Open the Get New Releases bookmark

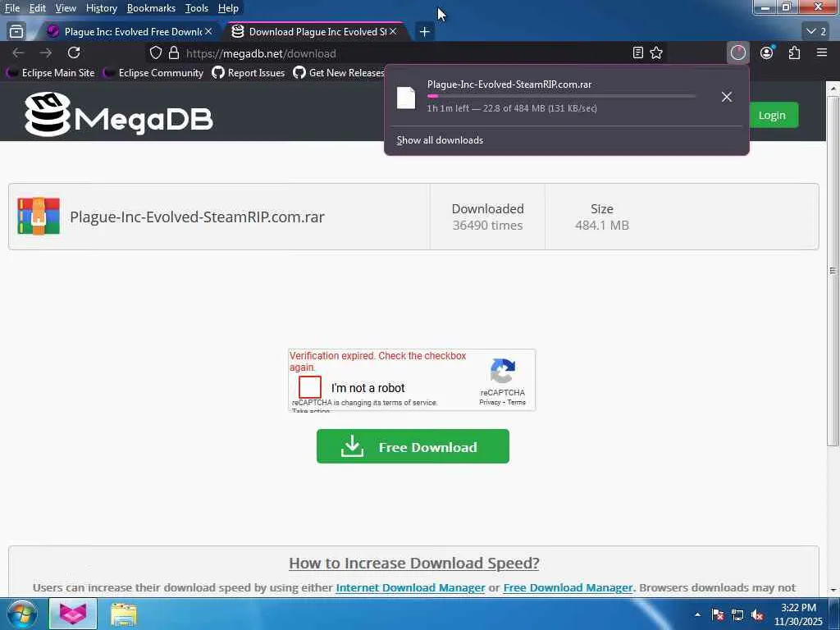339,73
